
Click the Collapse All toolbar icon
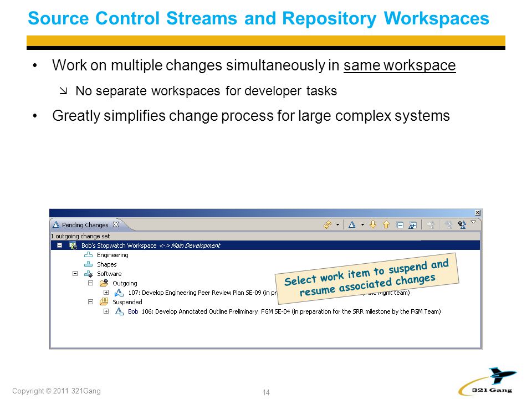tap(400, 225)
